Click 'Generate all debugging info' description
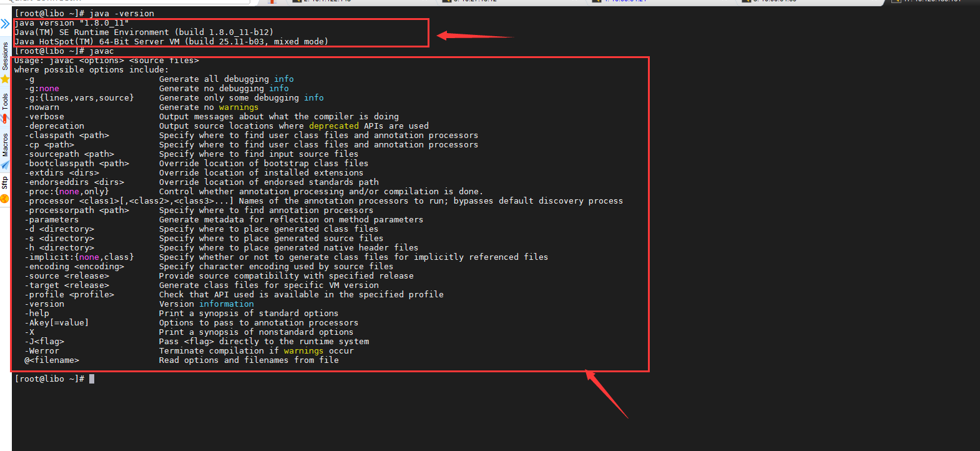The width and height of the screenshot is (980, 451). tap(227, 79)
